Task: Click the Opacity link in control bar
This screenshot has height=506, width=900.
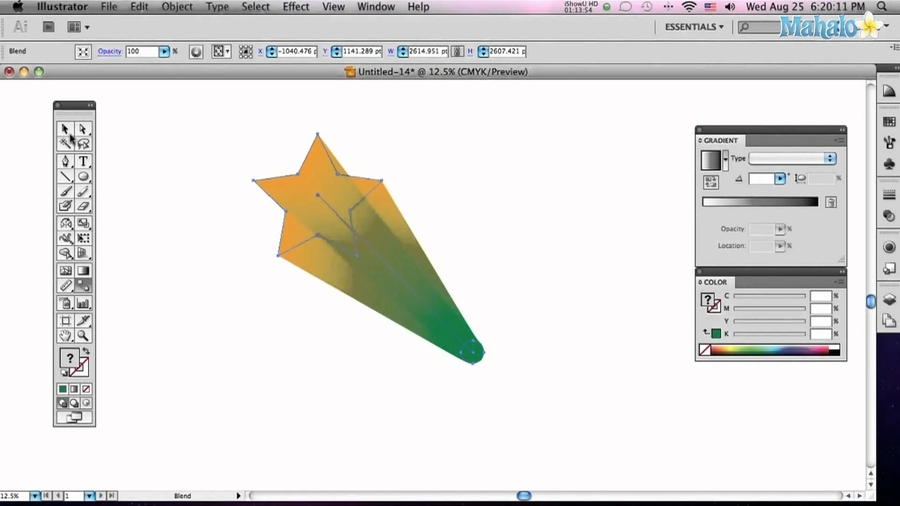Action: [109, 51]
